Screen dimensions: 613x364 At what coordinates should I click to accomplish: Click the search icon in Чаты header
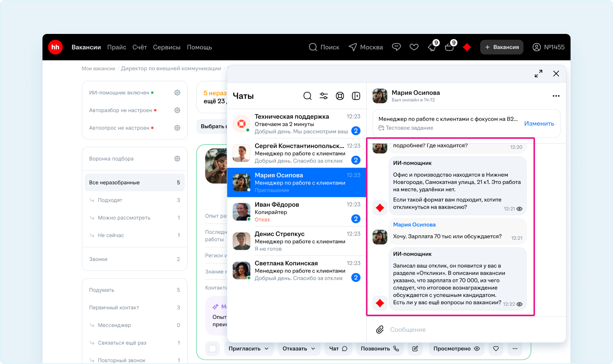point(307,96)
